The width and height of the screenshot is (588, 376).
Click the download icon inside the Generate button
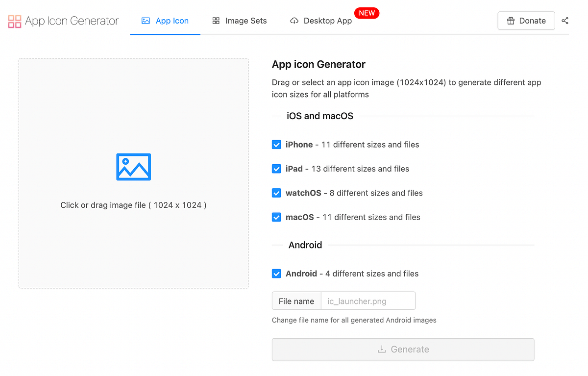coord(382,349)
